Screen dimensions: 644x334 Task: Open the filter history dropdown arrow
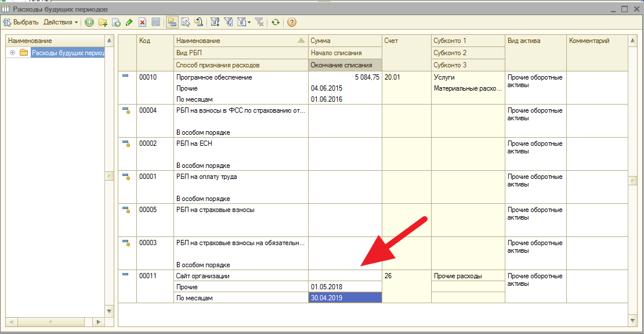tap(249, 22)
